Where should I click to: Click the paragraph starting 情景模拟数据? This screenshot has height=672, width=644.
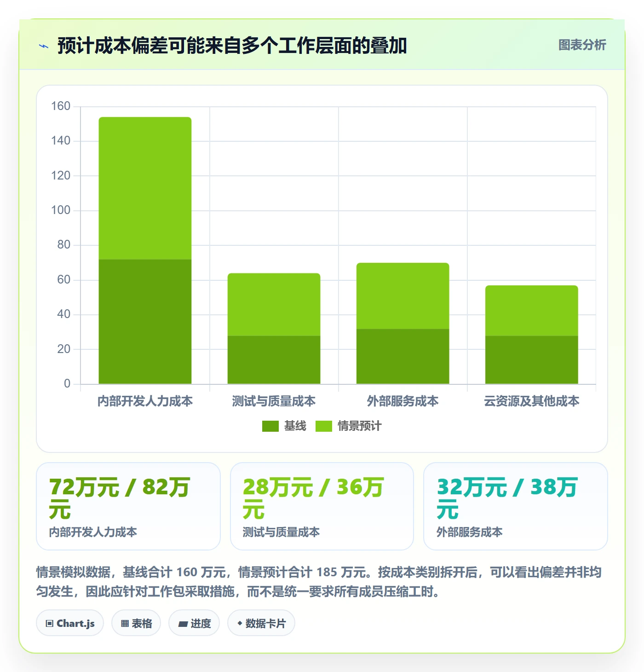(319, 582)
